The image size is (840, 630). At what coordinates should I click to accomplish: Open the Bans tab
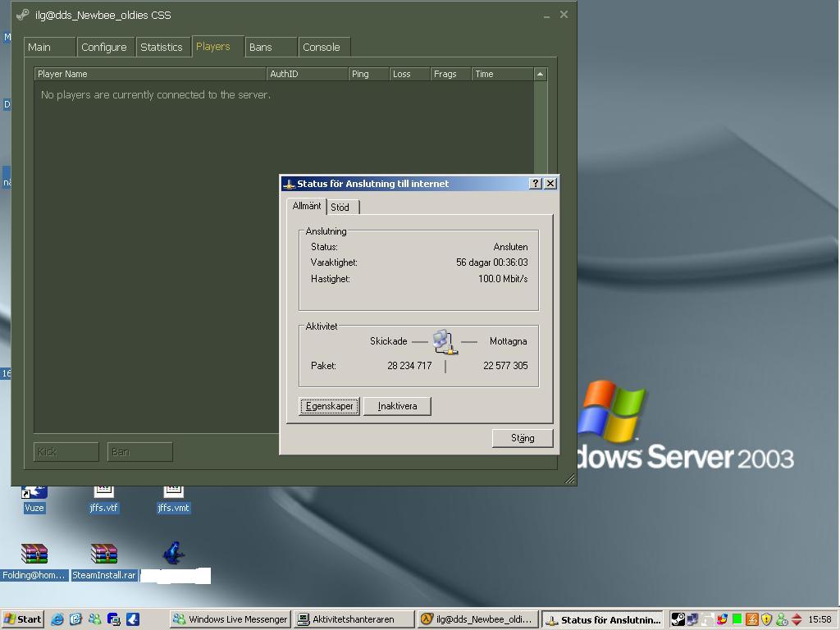[x=271, y=47]
